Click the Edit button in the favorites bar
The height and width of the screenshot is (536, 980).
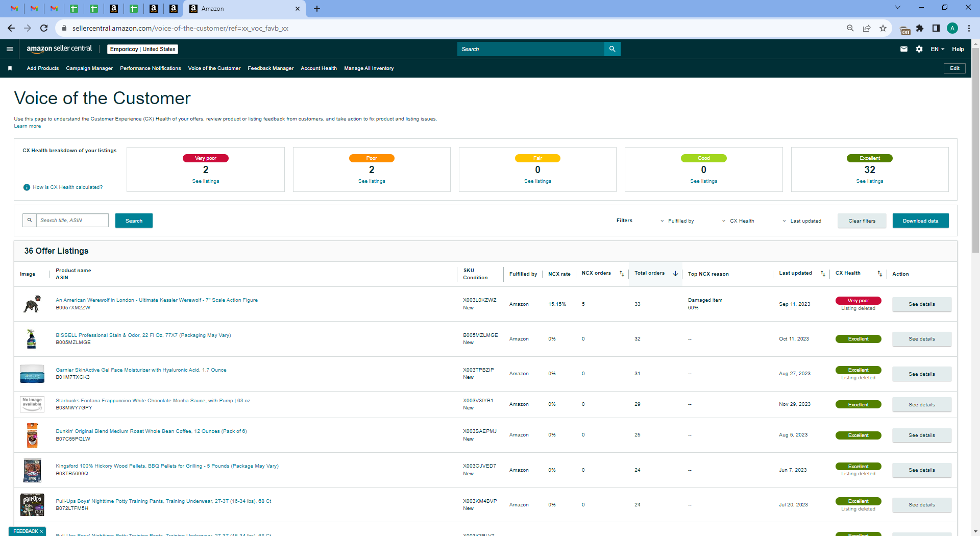click(x=954, y=68)
